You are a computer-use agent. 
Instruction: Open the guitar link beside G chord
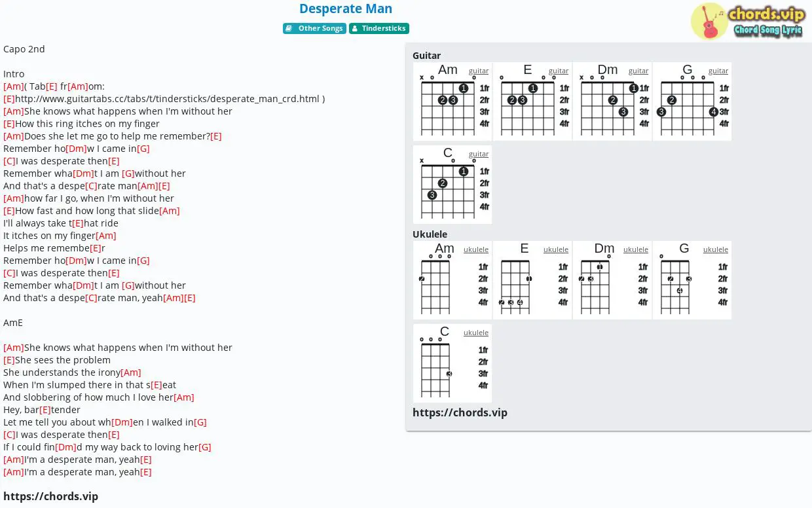coord(718,71)
